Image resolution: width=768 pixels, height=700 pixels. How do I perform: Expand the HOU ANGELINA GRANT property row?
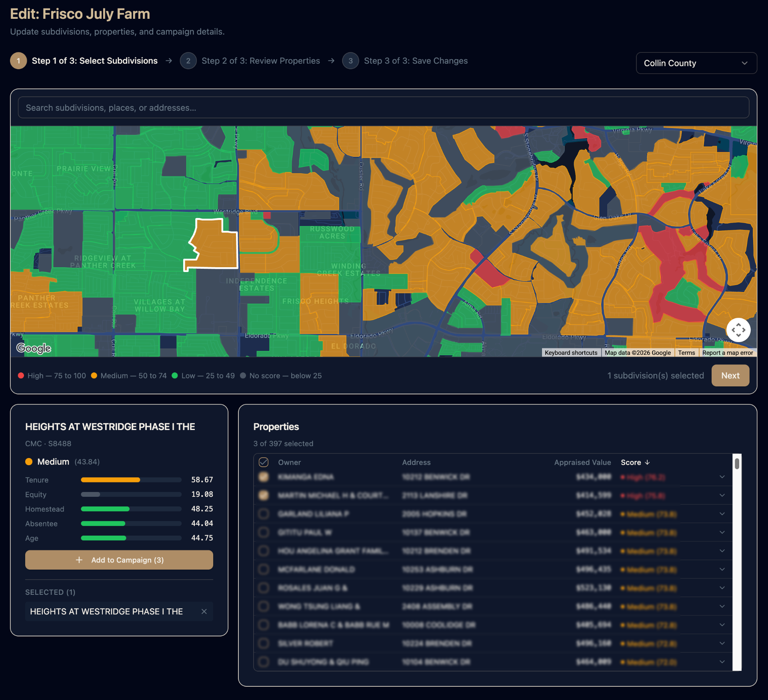[722, 551]
